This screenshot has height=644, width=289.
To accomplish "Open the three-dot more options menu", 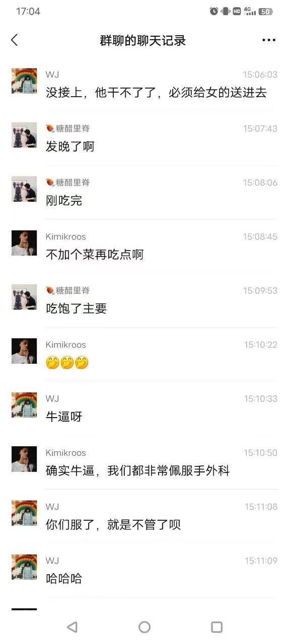I will [x=269, y=40].
